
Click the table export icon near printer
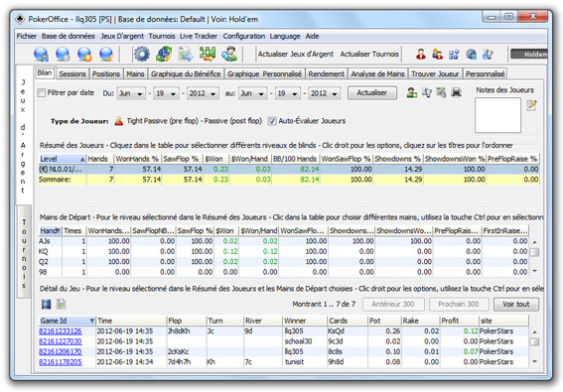click(x=441, y=93)
